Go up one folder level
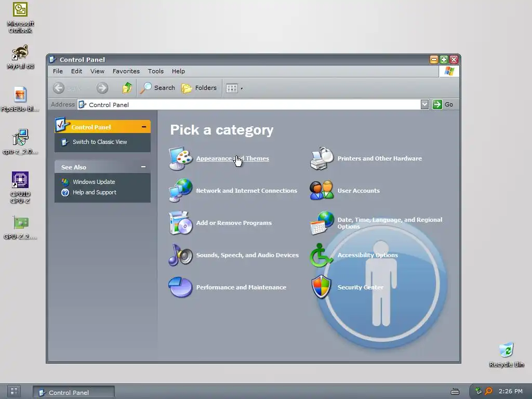The width and height of the screenshot is (532, 399). click(127, 88)
